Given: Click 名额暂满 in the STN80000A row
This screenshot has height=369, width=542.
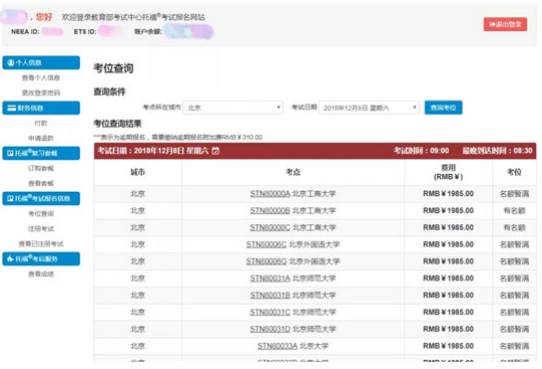Looking at the screenshot, I should 514,193.
